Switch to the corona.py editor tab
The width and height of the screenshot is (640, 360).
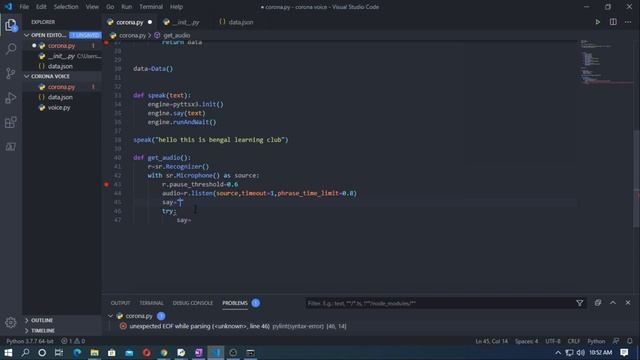(x=129, y=22)
